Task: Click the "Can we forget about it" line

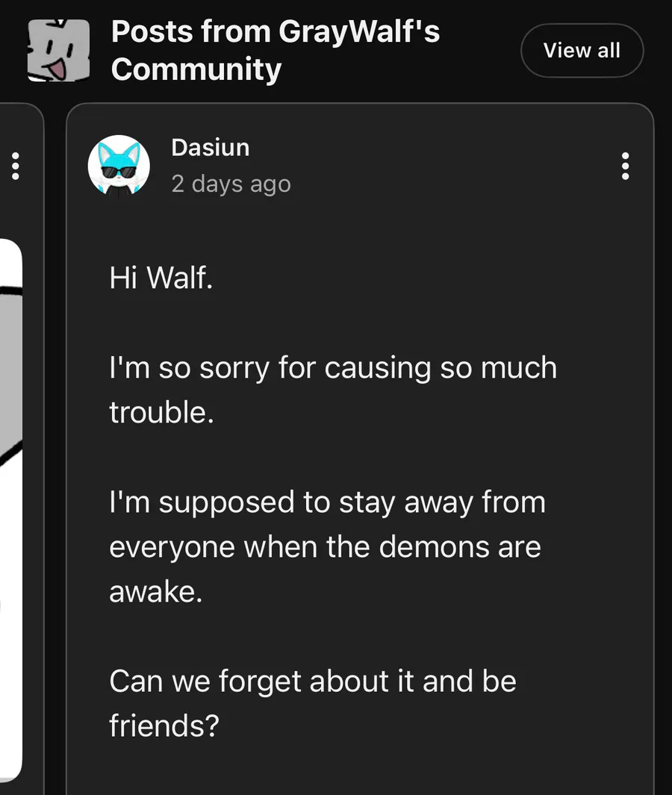Action: 312,682
